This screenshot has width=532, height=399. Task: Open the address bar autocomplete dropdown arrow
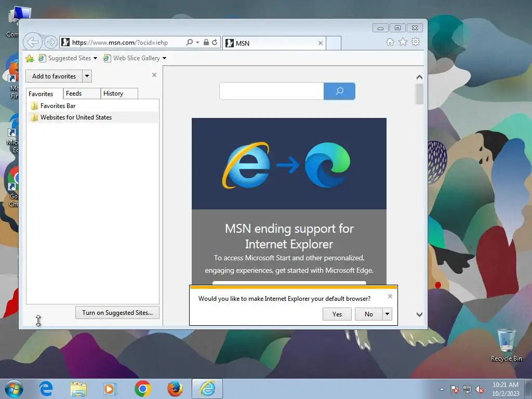(x=197, y=43)
